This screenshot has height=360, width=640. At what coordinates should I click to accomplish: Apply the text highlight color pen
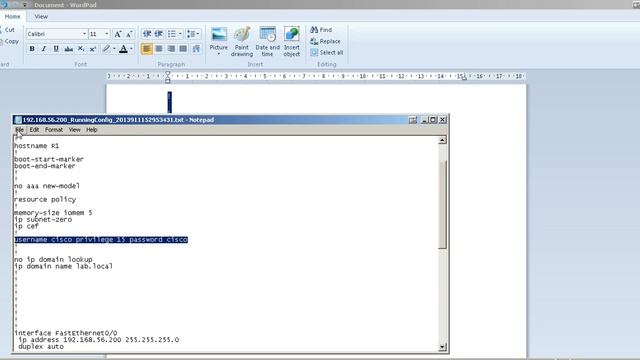pyautogui.click(x=106, y=49)
